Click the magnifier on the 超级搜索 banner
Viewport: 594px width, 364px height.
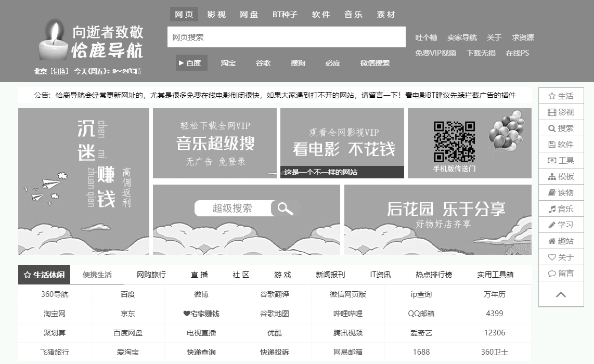point(285,209)
